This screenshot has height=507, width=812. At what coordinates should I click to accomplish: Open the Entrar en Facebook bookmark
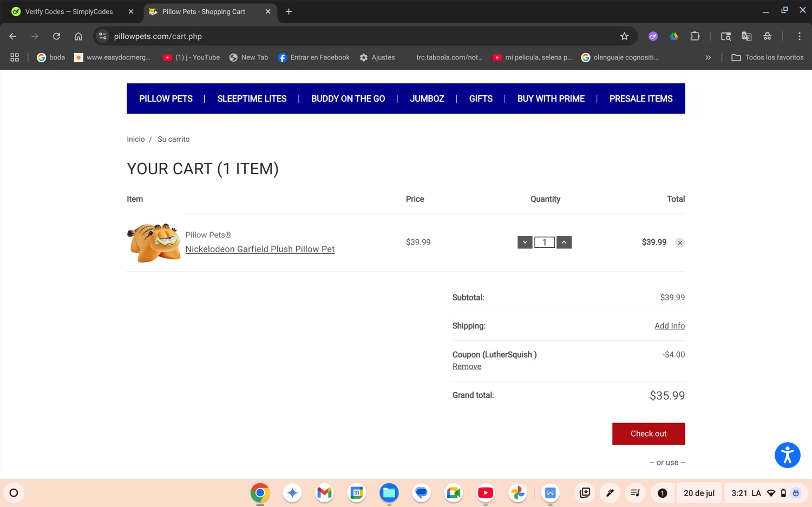[x=314, y=57]
